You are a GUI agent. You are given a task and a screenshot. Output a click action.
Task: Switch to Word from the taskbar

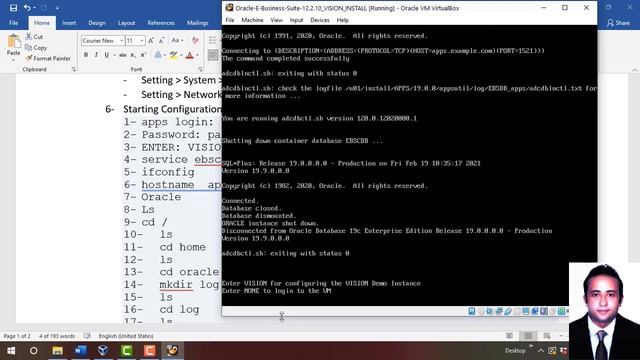coord(80,351)
